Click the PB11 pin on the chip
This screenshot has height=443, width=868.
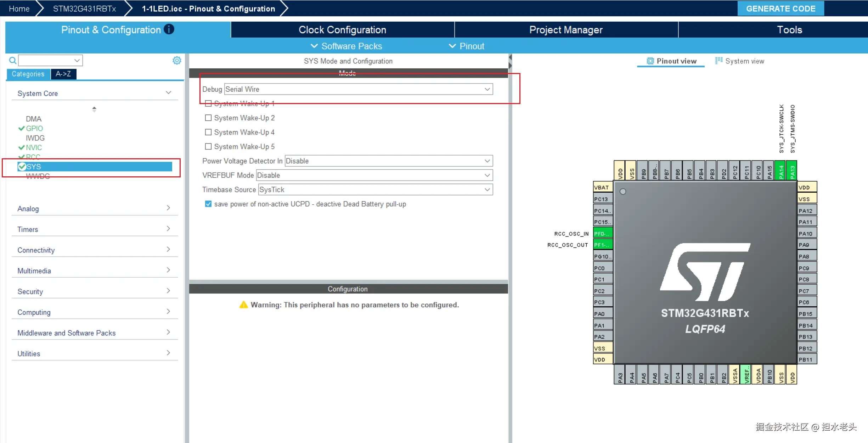[807, 359]
